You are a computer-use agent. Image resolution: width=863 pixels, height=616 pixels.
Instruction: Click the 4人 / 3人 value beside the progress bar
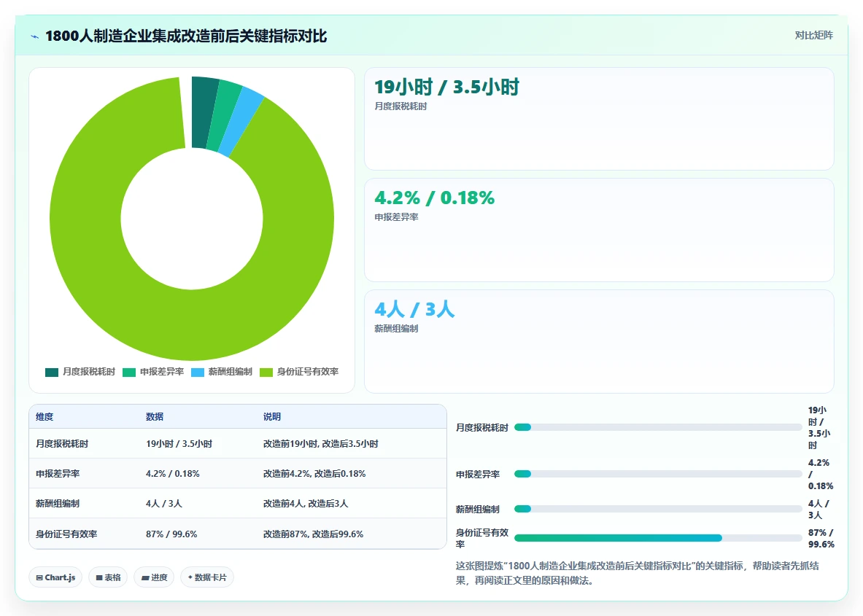819,510
